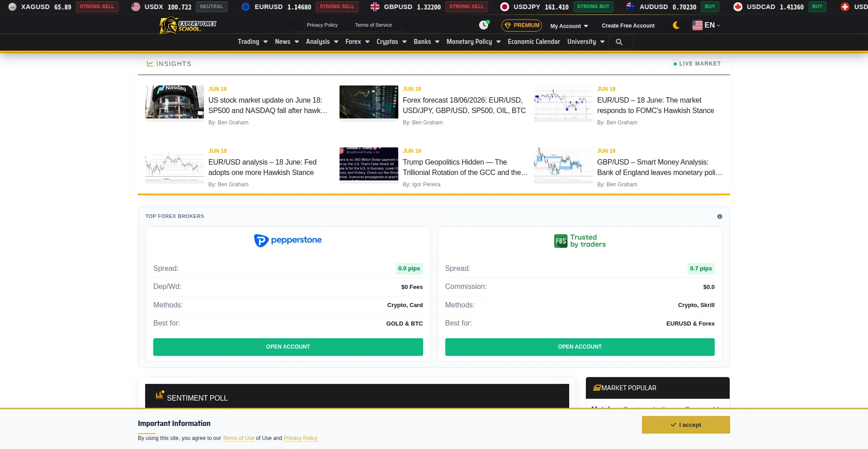Click FBS 0.7 pips spread badge
The image size is (868, 449).
click(701, 269)
